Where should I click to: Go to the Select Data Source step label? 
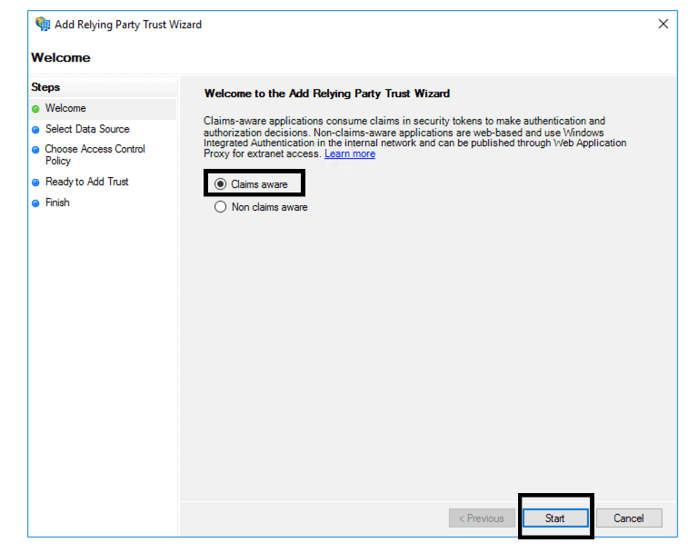(87, 129)
